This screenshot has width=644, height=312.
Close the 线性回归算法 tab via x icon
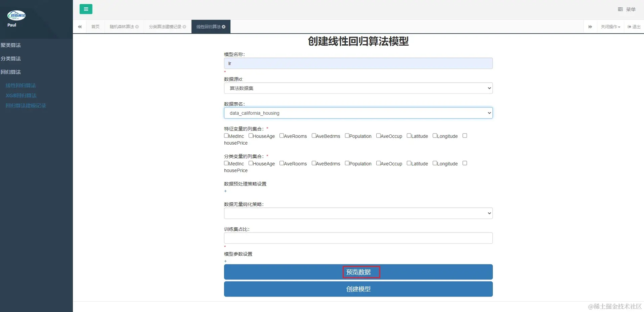(x=224, y=27)
